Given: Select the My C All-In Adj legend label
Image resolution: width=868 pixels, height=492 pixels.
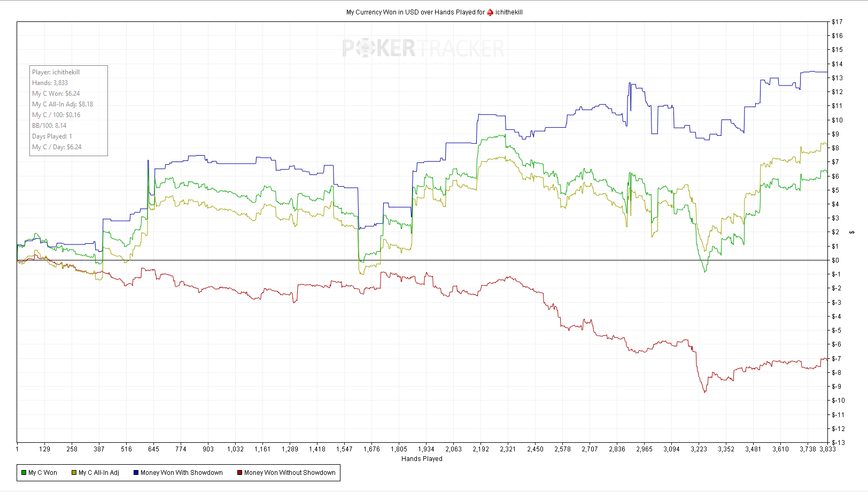Looking at the screenshot, I should [x=99, y=473].
